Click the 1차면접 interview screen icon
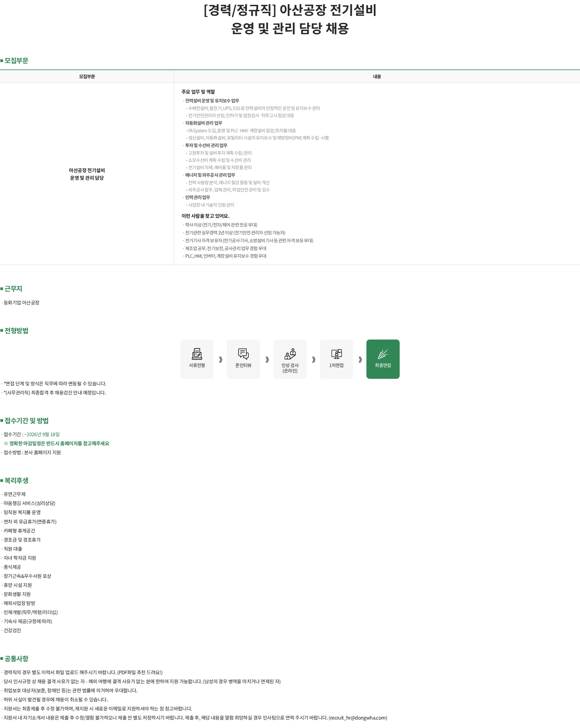The height and width of the screenshot is (728, 580). (337, 353)
